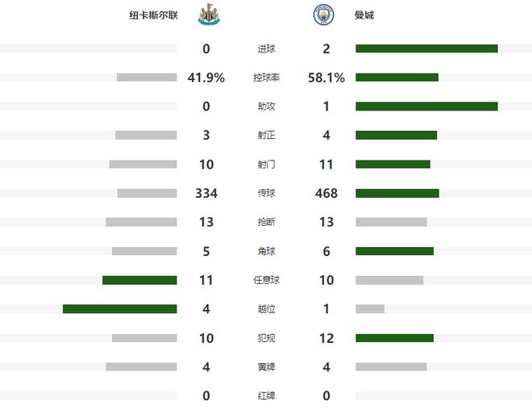Click Newcastle's green free kick bar
The height and width of the screenshot is (414, 532).
(x=139, y=280)
